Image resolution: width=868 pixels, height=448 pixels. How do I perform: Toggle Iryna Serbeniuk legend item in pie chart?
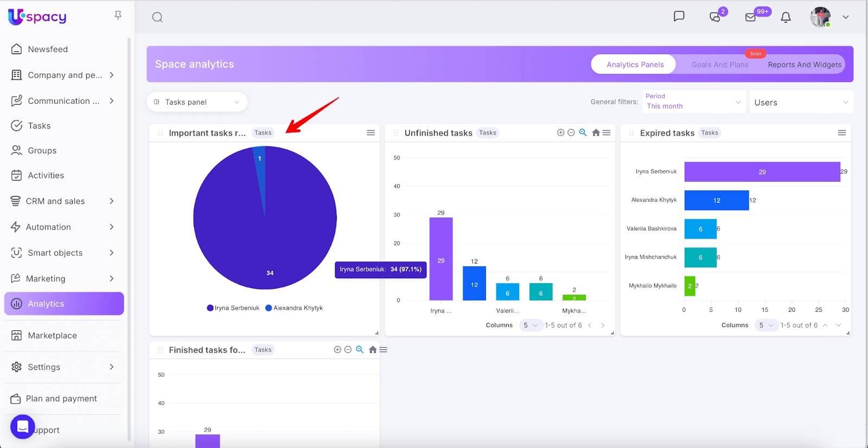tap(233, 308)
